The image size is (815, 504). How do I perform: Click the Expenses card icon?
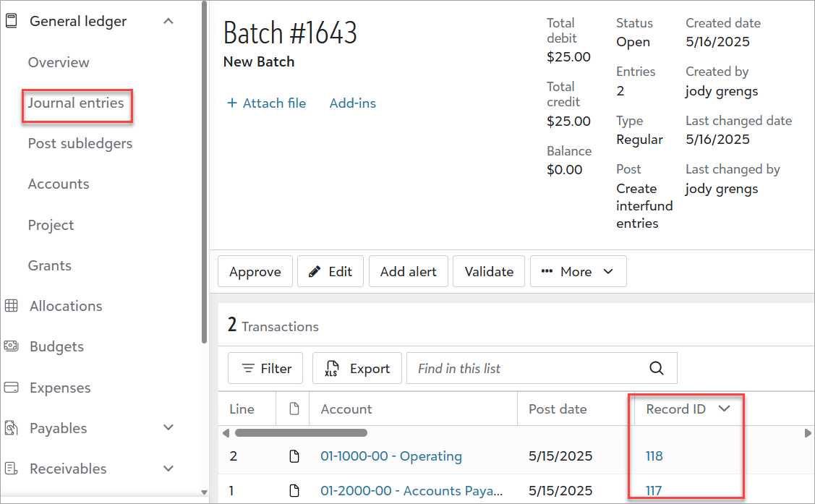click(11, 388)
